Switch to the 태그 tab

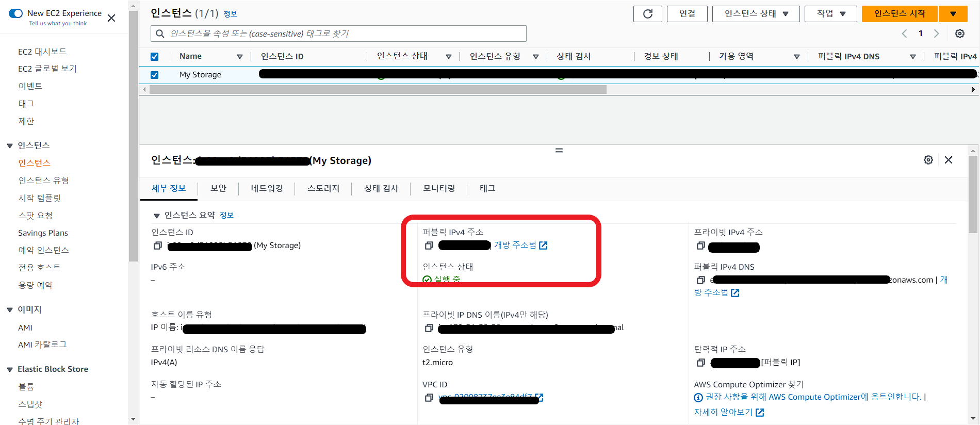pos(487,189)
